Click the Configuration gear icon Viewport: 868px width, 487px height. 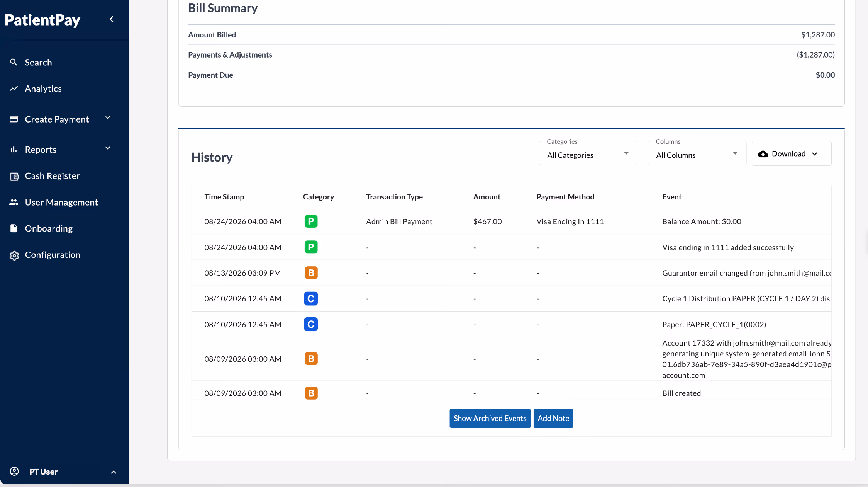point(14,255)
